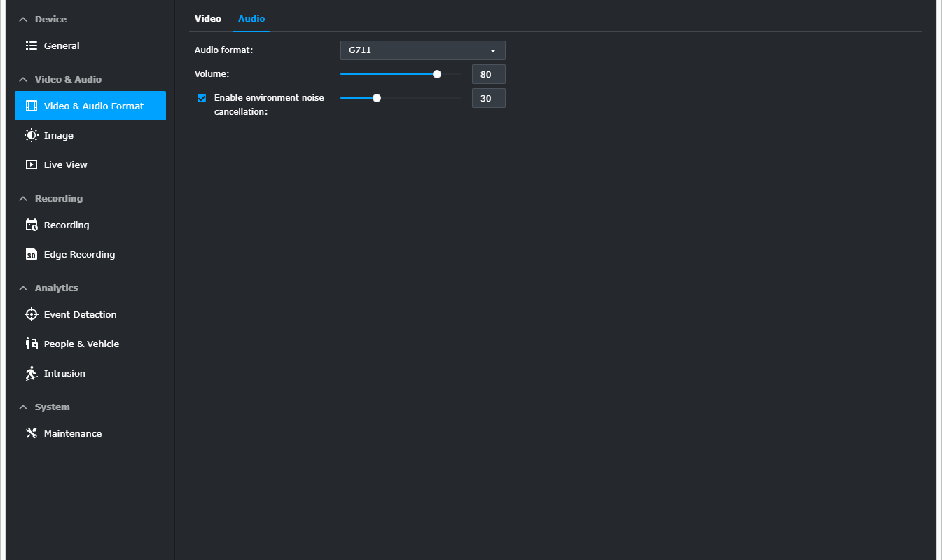Select Video & Audio Format entry
Screen dimensions: 942x560
(90, 106)
